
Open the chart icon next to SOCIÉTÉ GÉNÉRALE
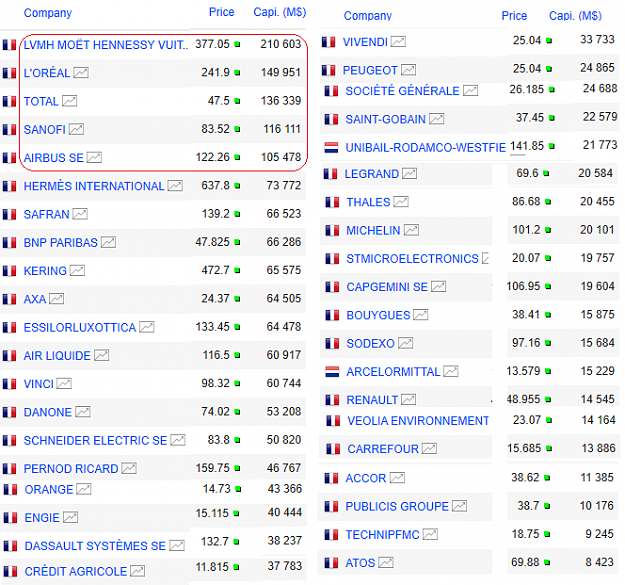tap(470, 91)
